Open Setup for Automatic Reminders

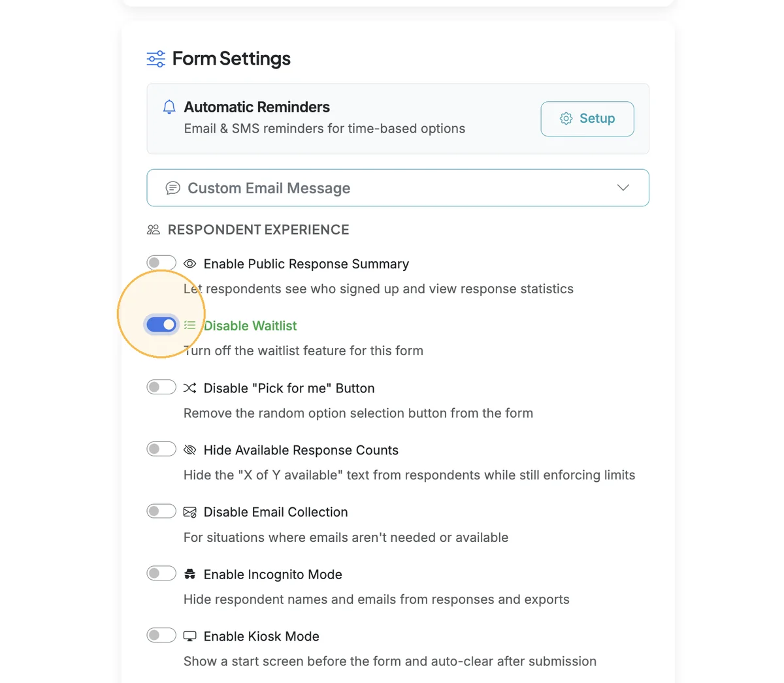pyautogui.click(x=587, y=119)
